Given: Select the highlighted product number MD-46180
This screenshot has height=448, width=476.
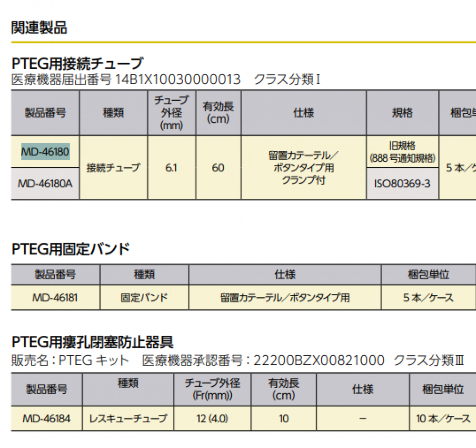Looking at the screenshot, I should point(45,151).
